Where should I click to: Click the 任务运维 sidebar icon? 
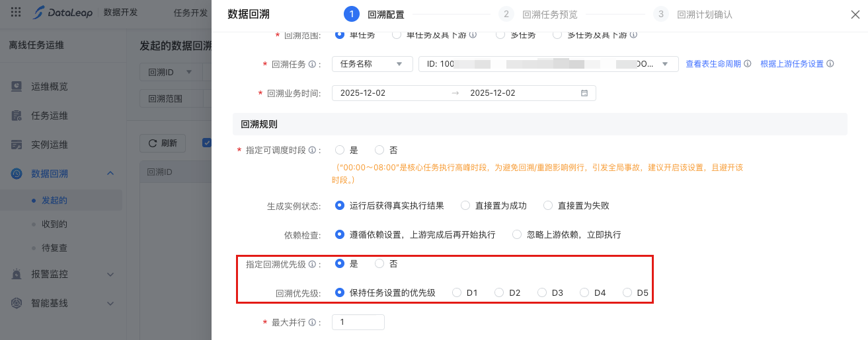point(17,116)
